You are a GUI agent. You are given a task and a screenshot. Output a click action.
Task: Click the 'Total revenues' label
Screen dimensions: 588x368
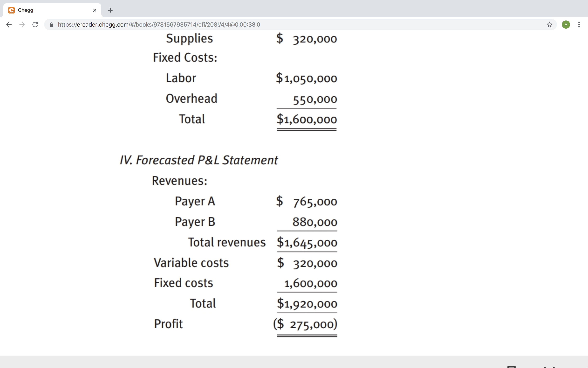coord(227,242)
